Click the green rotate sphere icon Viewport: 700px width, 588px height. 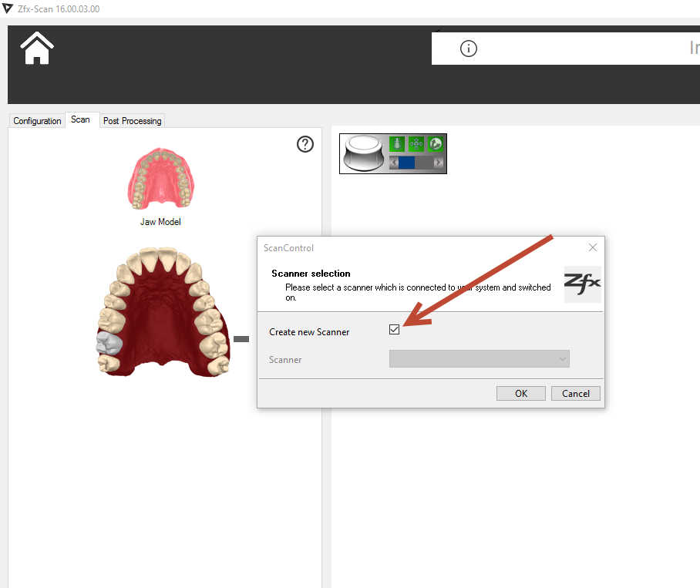tap(436, 143)
